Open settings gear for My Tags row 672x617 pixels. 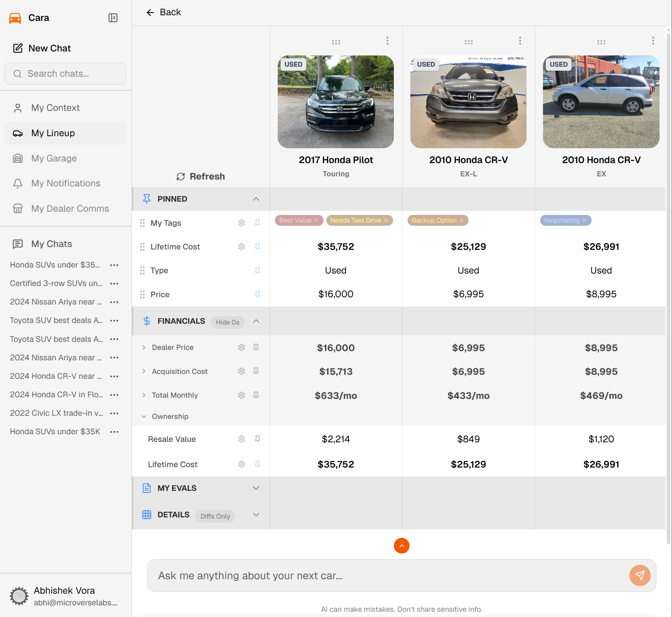[x=242, y=223]
